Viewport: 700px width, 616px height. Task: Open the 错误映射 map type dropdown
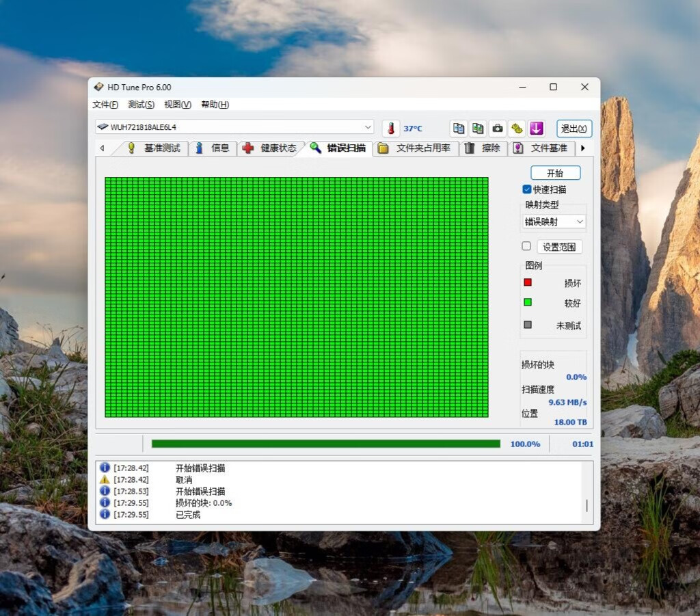[554, 222]
